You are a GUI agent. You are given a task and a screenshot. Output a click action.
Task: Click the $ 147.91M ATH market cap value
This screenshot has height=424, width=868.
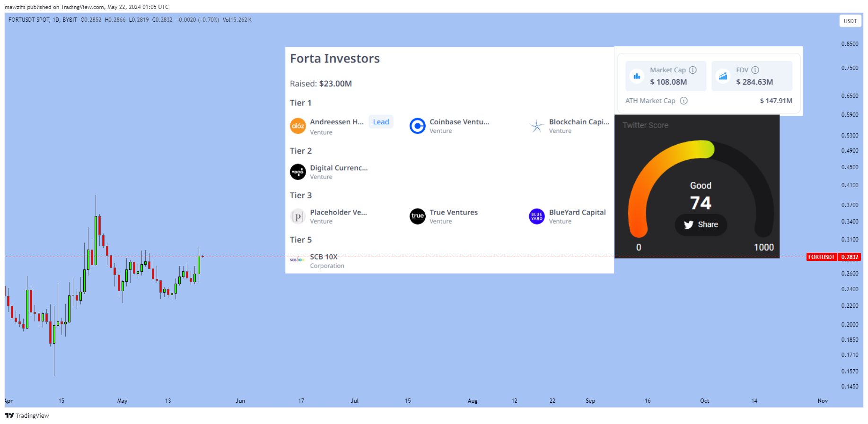776,101
